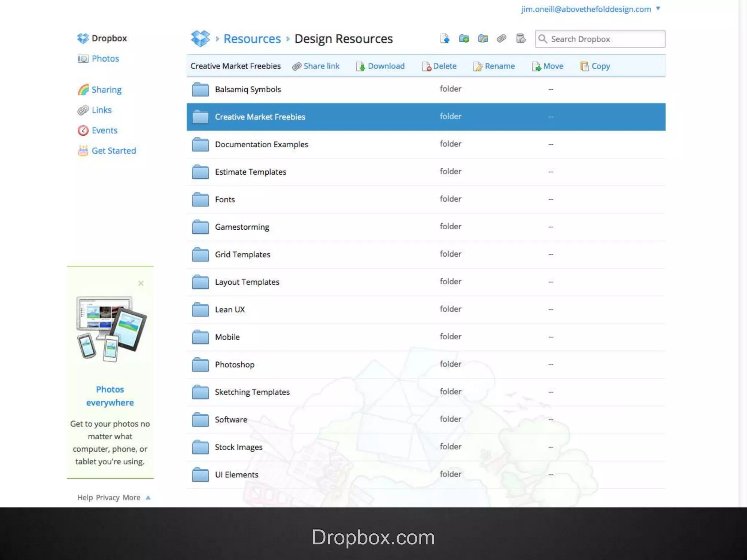
Task: Click the folder icon beside Lean UX
Action: (200, 310)
